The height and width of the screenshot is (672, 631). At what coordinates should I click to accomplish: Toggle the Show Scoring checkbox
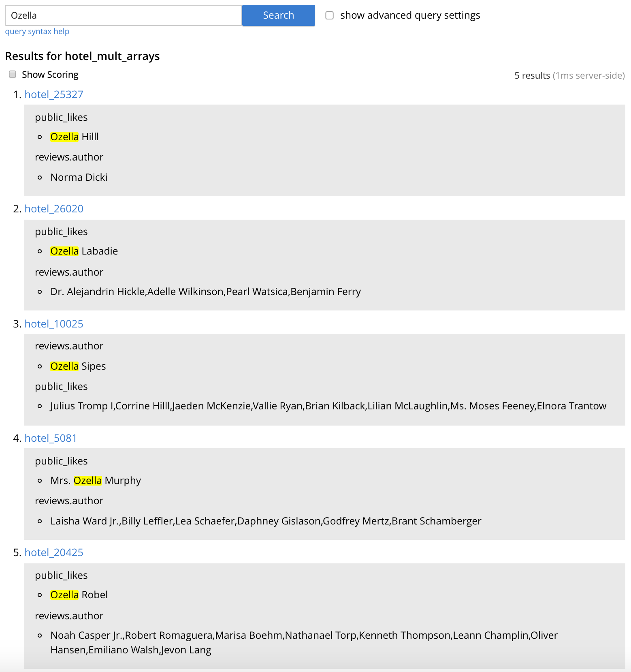click(x=13, y=74)
